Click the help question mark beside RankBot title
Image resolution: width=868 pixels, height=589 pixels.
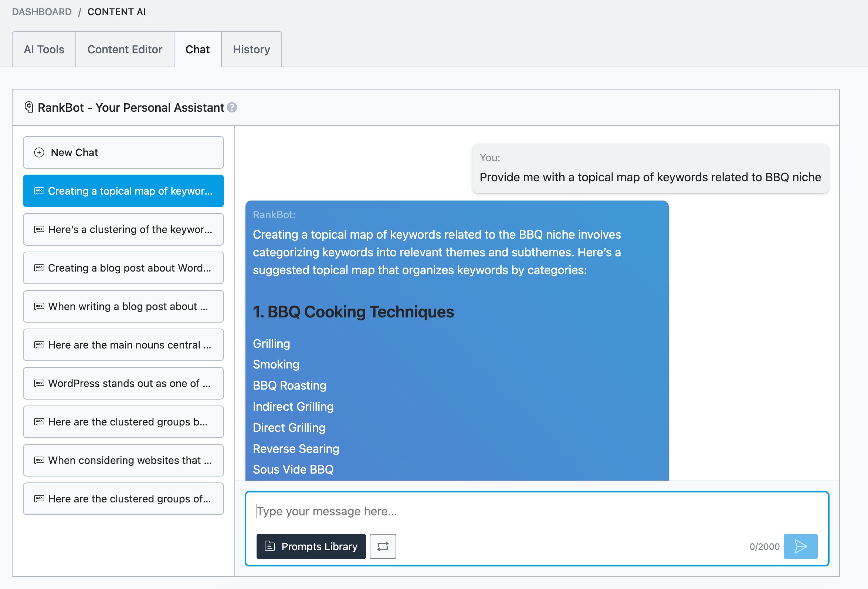[x=232, y=108]
